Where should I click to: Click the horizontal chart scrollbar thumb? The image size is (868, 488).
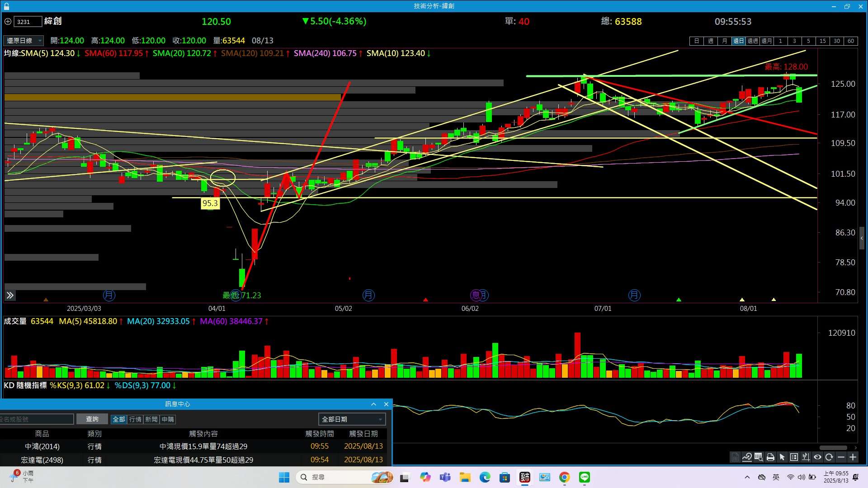point(833,448)
